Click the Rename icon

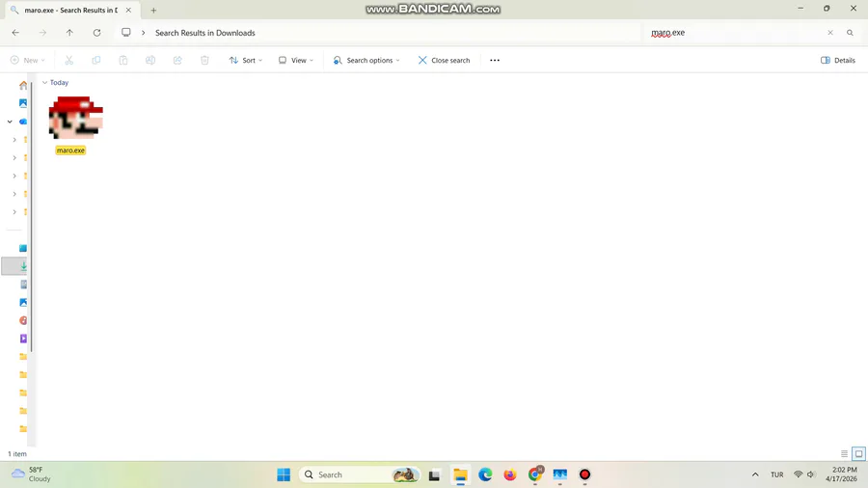[150, 60]
